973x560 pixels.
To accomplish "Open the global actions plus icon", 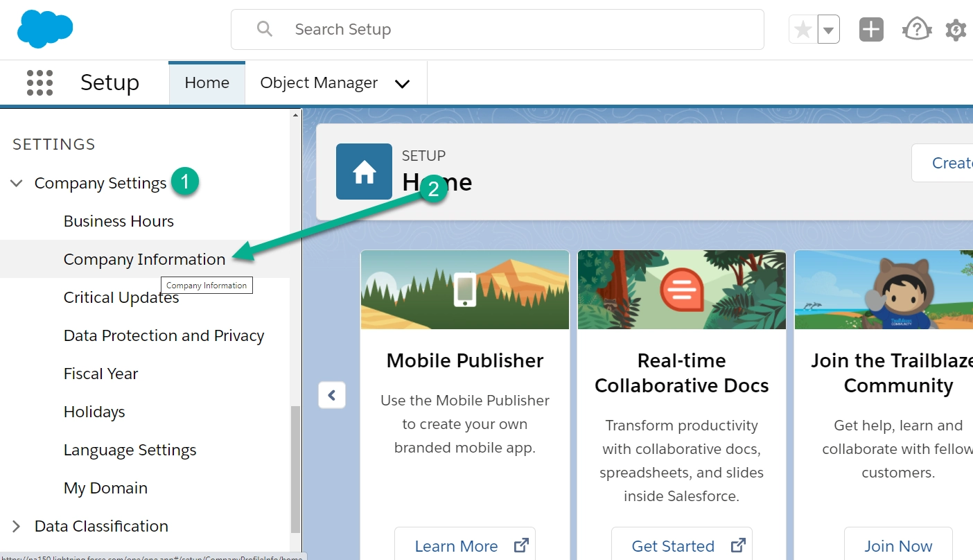I will (x=871, y=30).
